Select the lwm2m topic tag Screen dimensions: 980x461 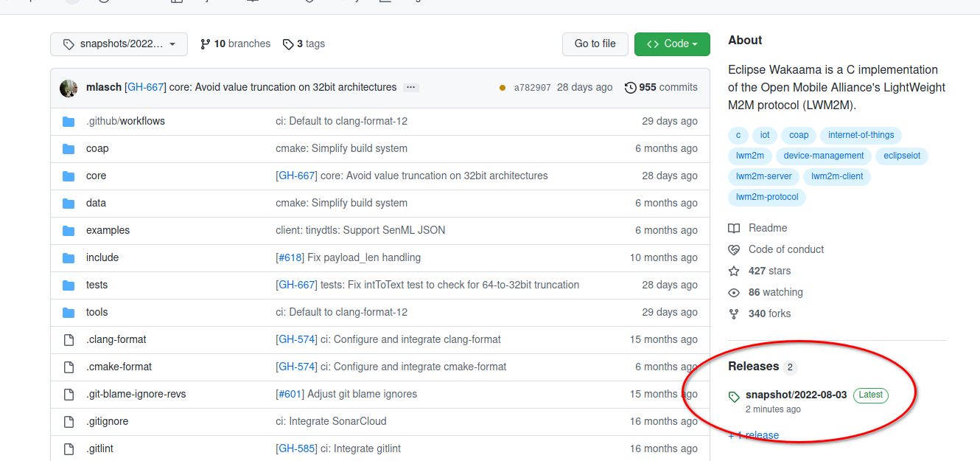tap(749, 156)
